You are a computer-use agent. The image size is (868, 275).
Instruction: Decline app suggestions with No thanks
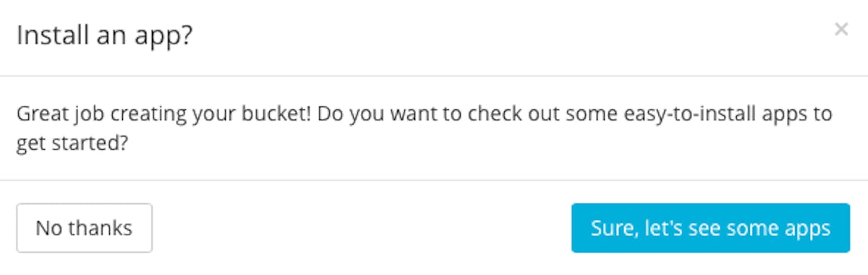(x=84, y=228)
